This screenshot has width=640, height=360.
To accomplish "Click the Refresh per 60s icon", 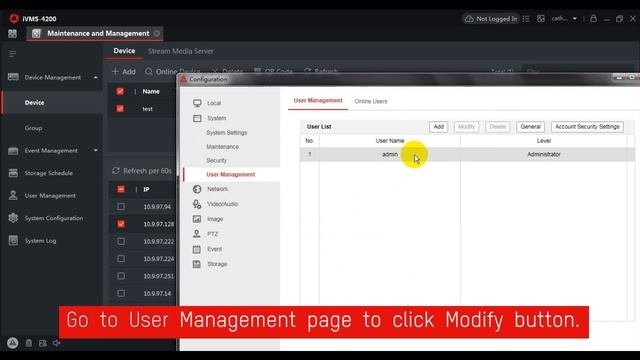I will pyautogui.click(x=116, y=171).
